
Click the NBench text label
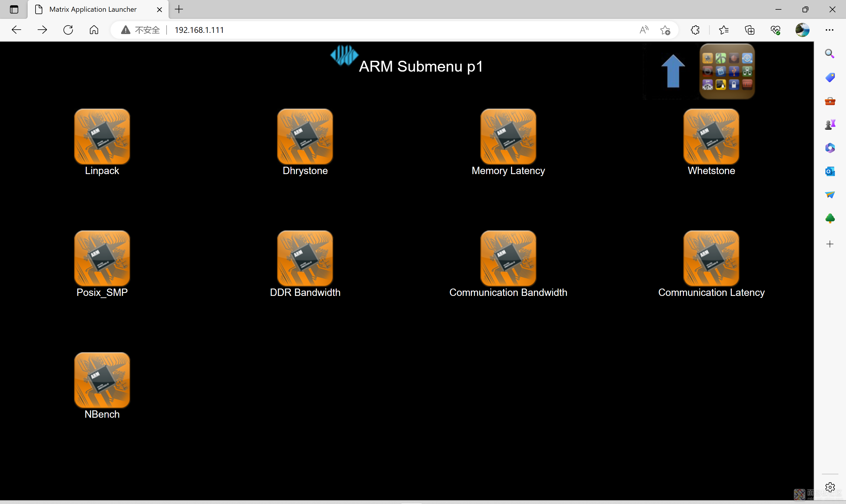click(x=102, y=414)
